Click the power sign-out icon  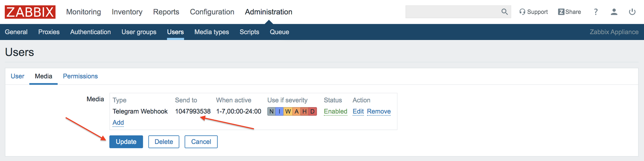pos(632,12)
